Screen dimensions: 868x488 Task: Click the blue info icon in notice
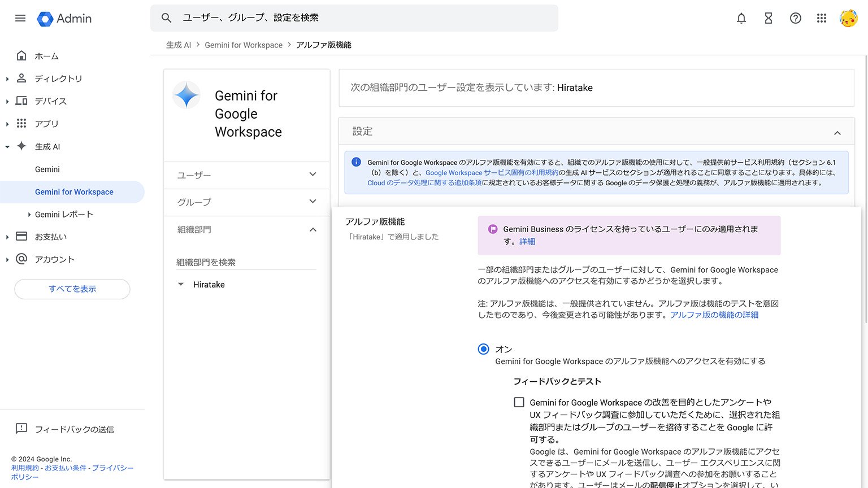click(x=356, y=162)
